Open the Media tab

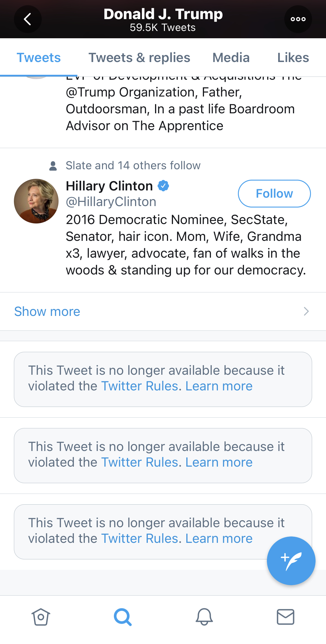(231, 58)
